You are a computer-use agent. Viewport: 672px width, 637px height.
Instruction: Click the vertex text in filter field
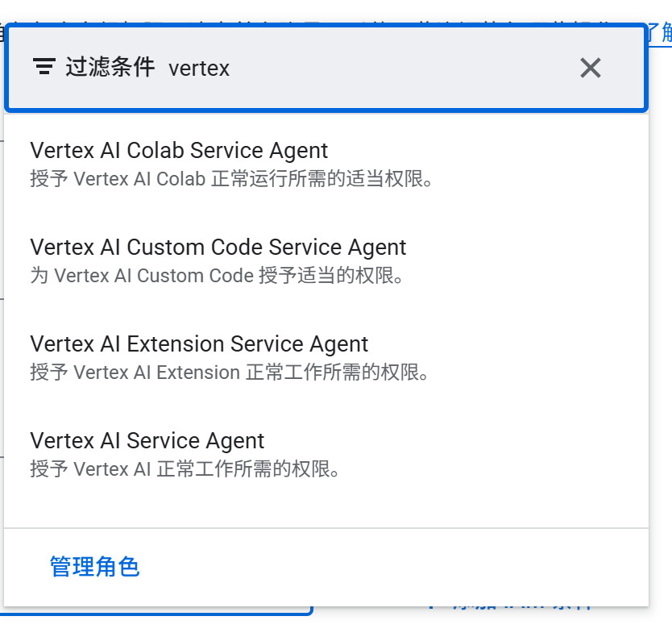199,69
